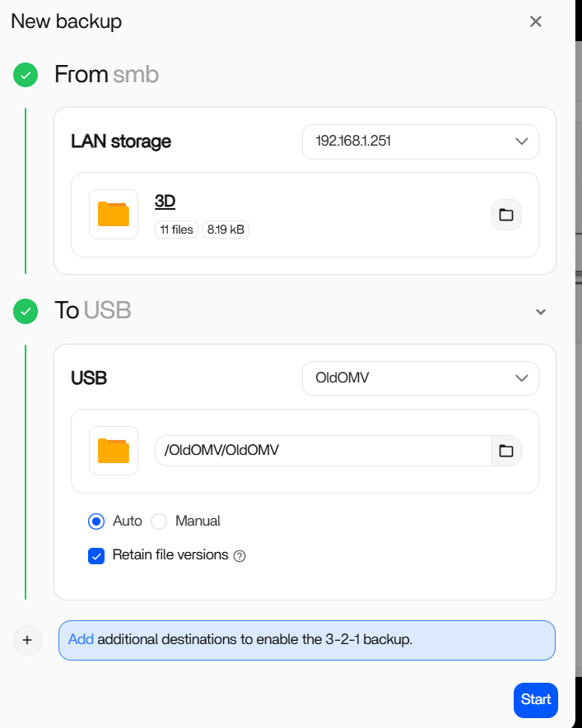The height and width of the screenshot is (728, 582).
Task: Select the Manual radio button
Action: tap(160, 521)
